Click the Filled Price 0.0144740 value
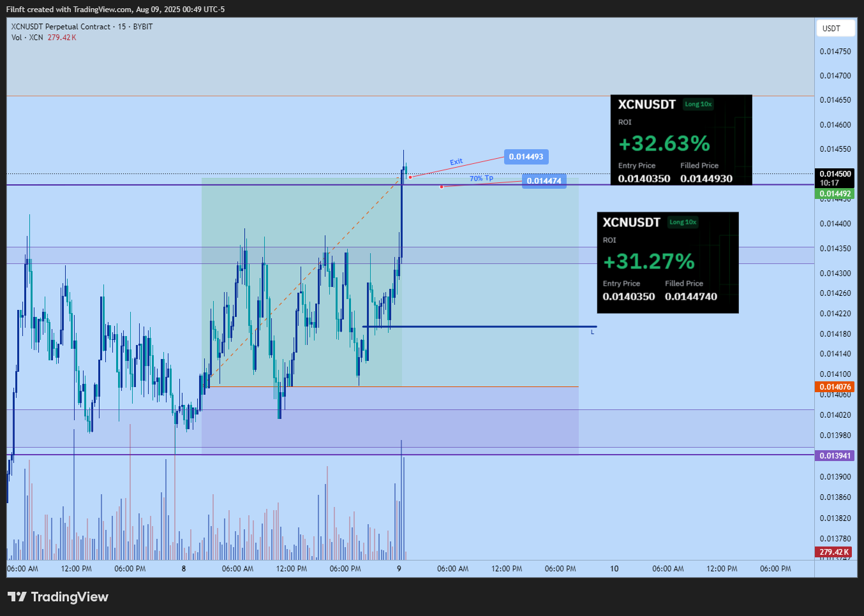Image resolution: width=864 pixels, height=616 pixels. tap(691, 297)
